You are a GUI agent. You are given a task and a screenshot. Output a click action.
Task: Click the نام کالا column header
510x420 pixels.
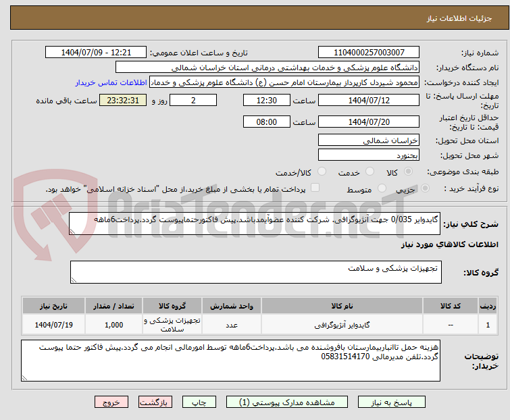tap(342, 306)
